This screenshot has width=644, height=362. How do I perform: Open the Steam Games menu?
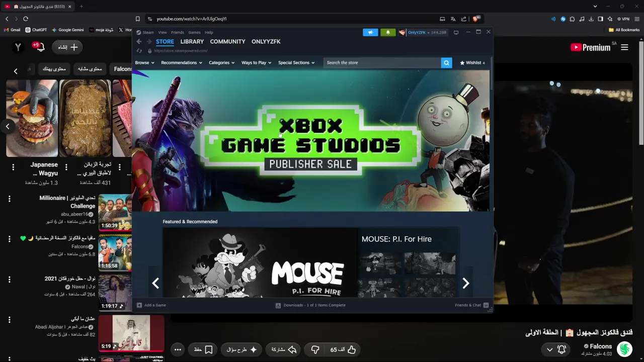(194, 32)
